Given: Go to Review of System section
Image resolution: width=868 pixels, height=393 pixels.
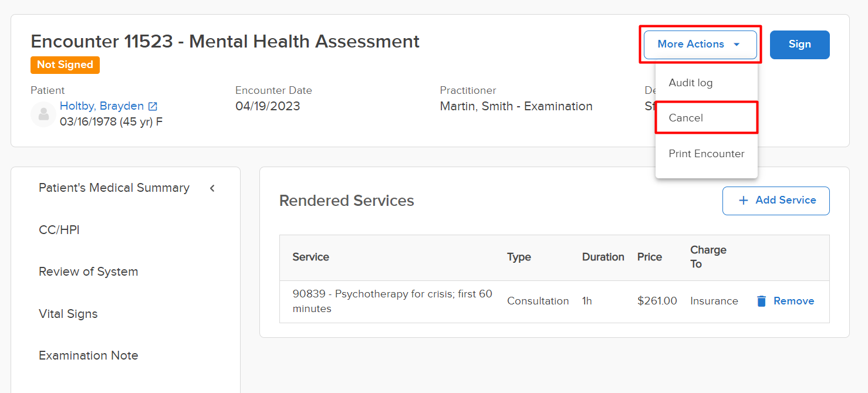Looking at the screenshot, I should 89,272.
